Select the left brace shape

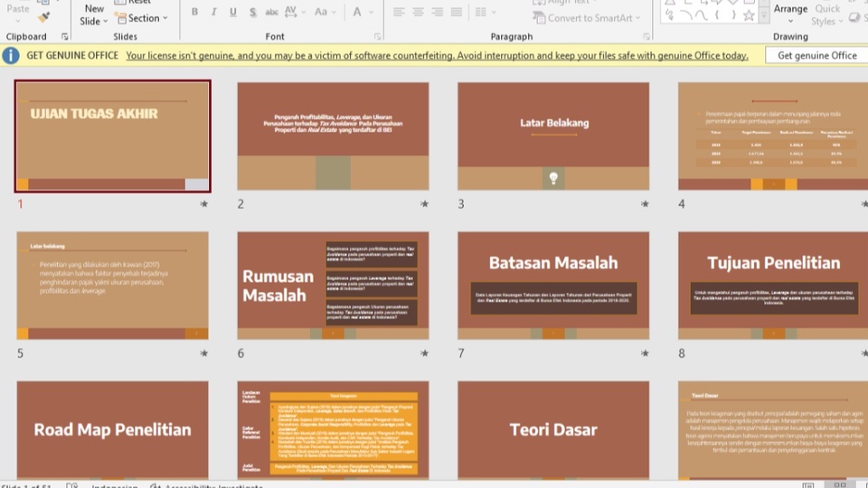pos(717,15)
